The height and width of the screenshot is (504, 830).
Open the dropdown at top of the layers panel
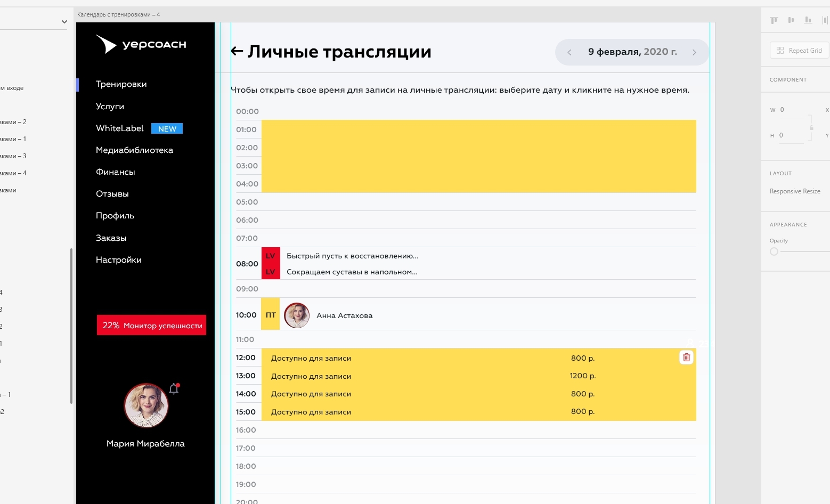click(64, 22)
